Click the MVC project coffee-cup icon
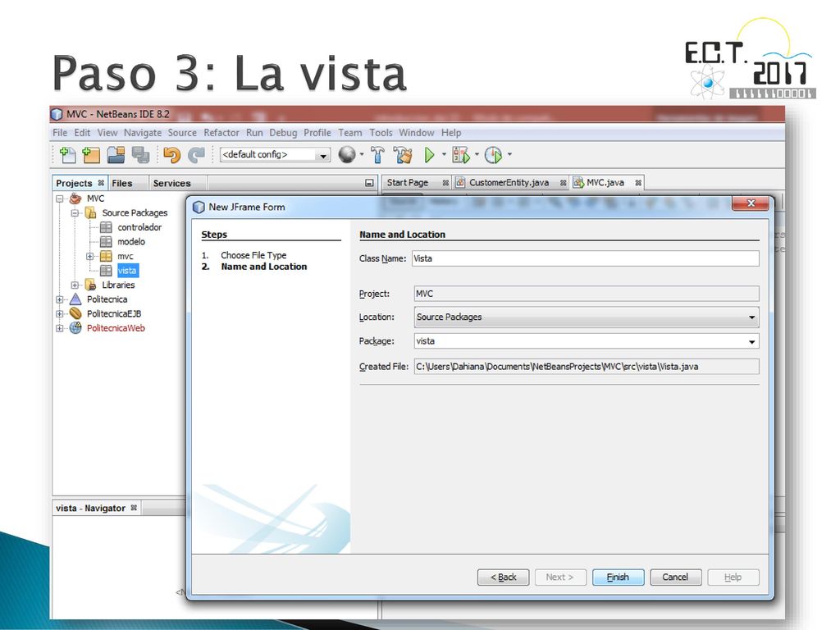 [x=75, y=199]
